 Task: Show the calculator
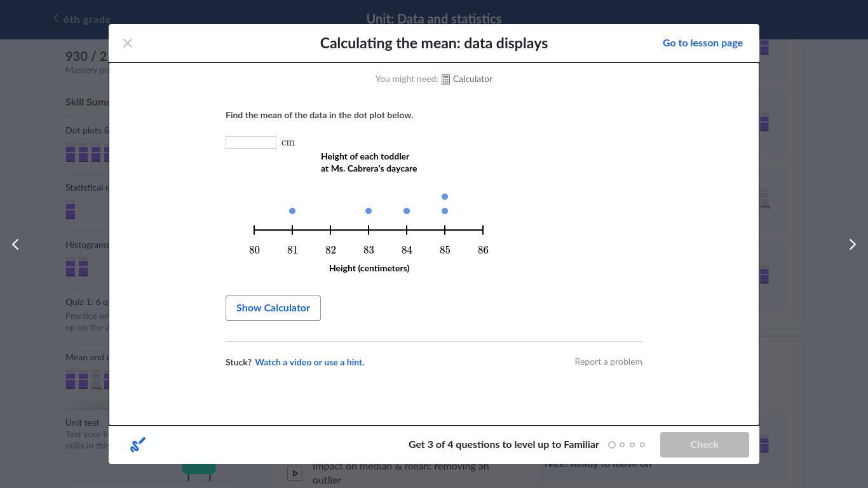(x=273, y=308)
